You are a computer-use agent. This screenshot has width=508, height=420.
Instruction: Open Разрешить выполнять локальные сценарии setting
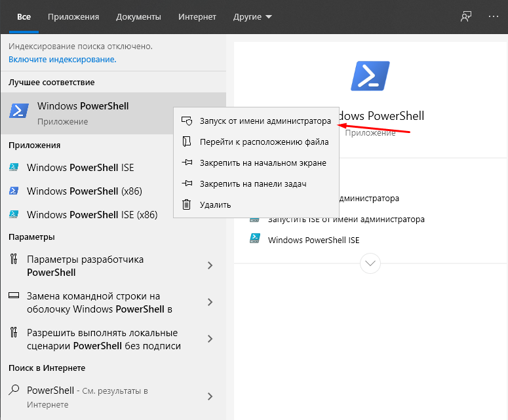coord(113,339)
